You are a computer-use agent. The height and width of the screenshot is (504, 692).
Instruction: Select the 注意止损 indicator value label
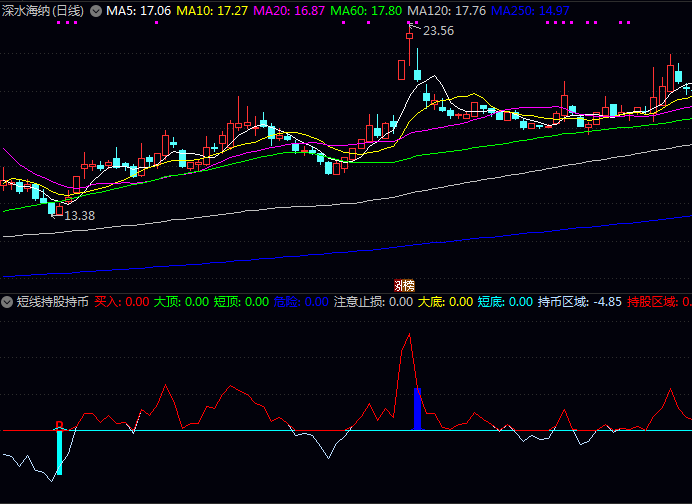[372, 301]
